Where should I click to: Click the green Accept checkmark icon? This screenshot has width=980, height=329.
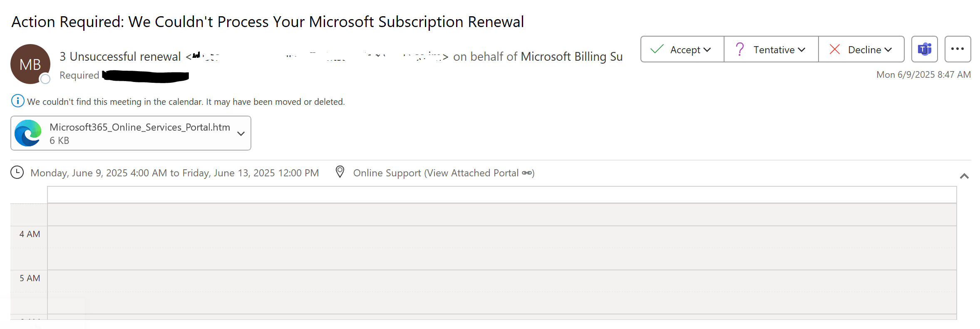coord(657,49)
